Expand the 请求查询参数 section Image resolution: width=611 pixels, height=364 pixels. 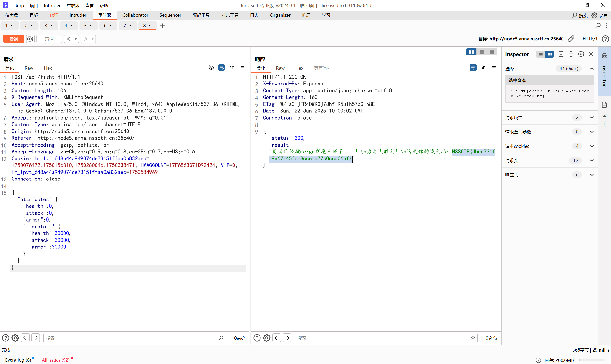592,132
